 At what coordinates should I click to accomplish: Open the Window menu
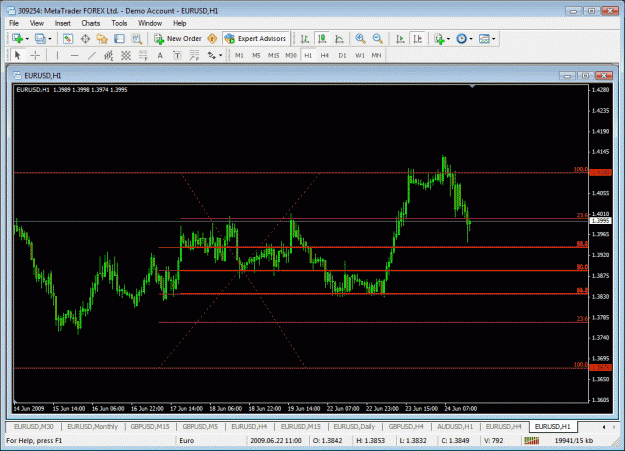[150, 23]
